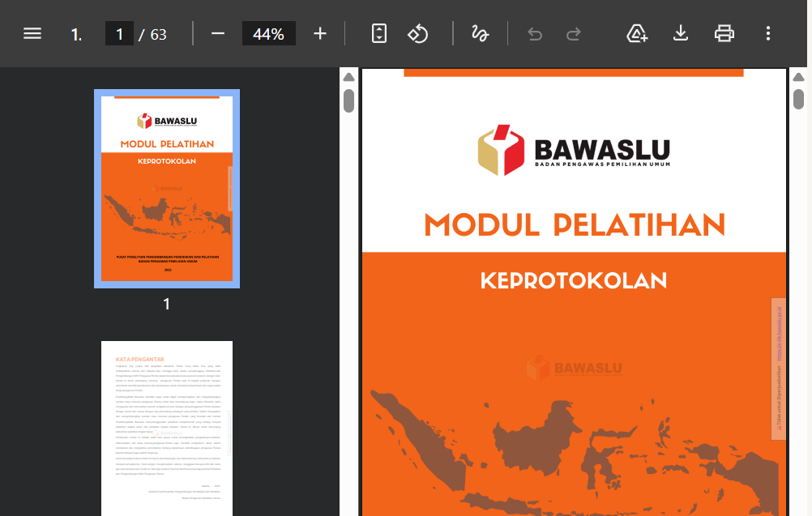
Task: Open the three-dot more actions menu
Action: coord(768,34)
